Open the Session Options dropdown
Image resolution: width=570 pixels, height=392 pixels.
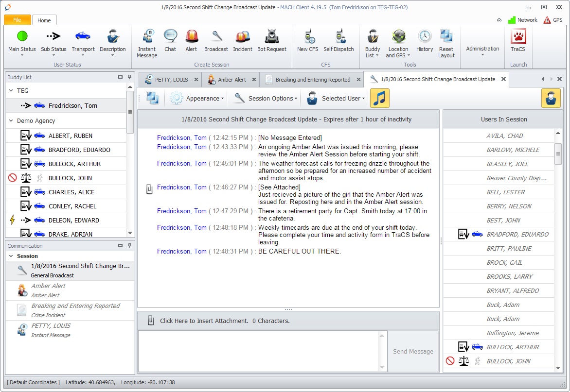point(266,98)
